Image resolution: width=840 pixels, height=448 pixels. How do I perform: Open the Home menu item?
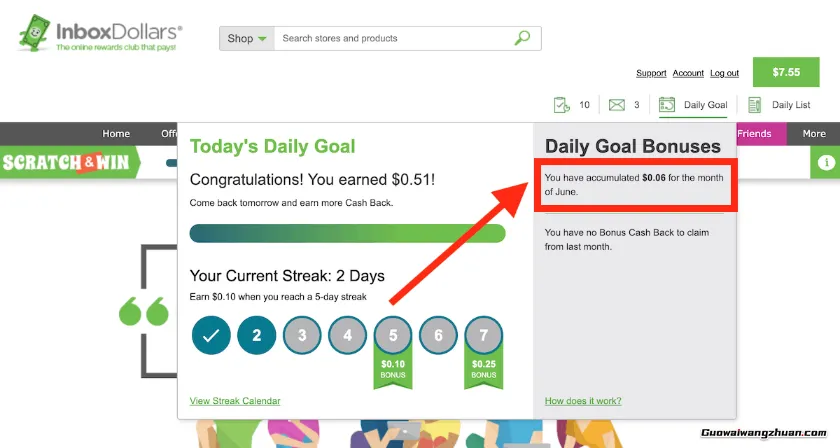[x=116, y=134]
